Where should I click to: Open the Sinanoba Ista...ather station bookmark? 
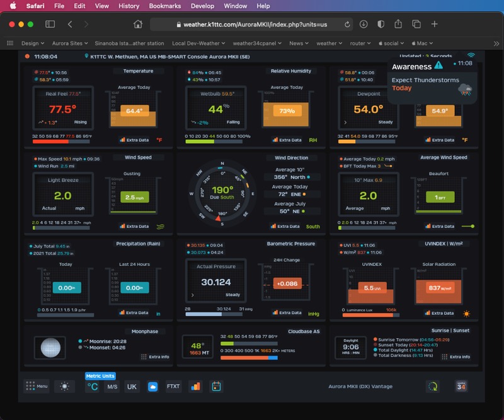(x=129, y=43)
